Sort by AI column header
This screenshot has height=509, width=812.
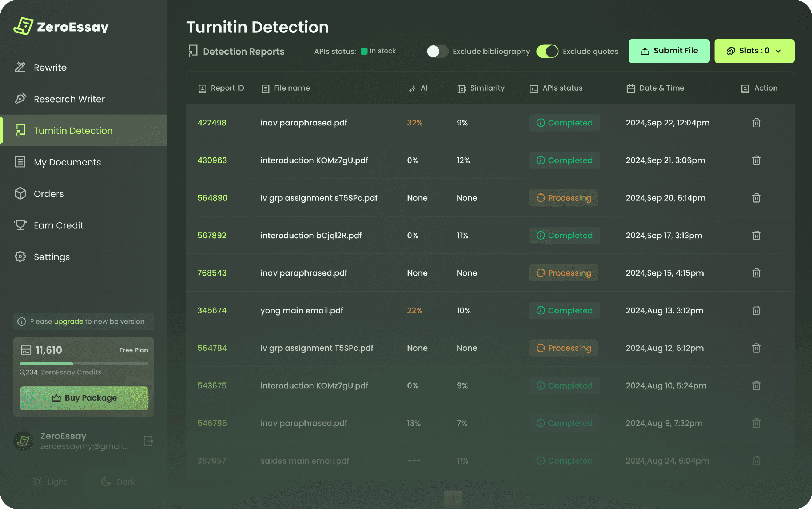tap(418, 88)
